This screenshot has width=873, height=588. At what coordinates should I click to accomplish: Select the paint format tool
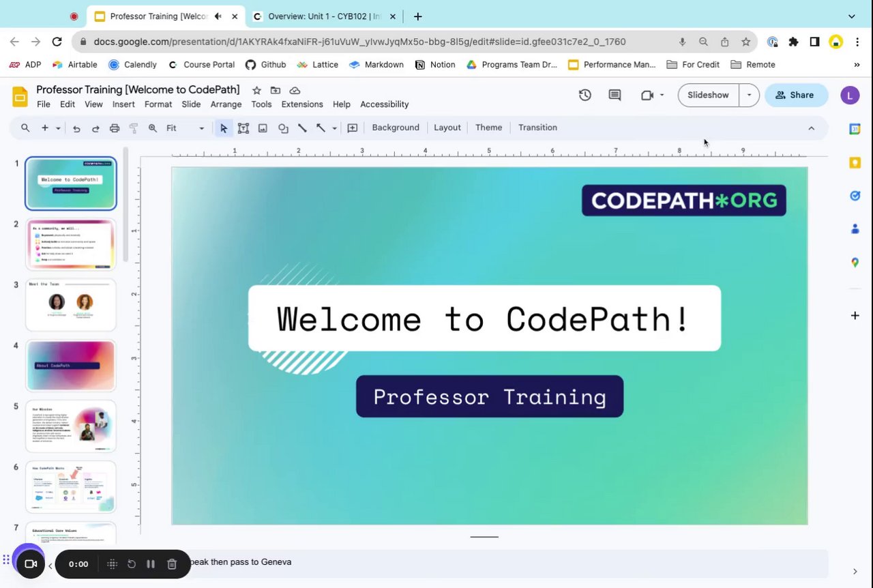(x=134, y=128)
